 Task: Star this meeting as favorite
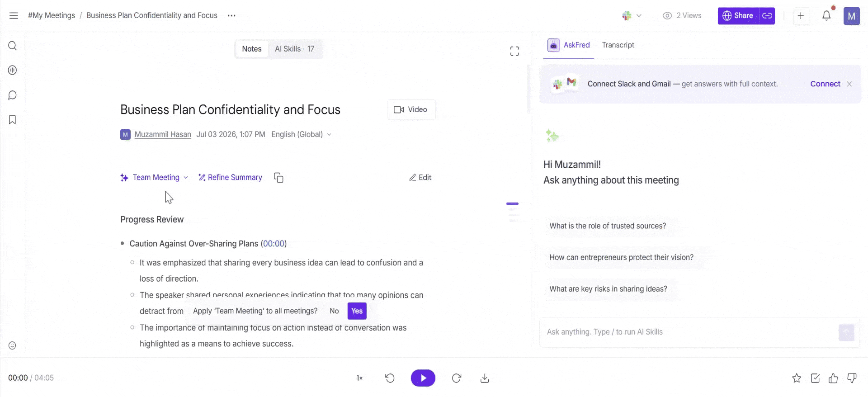click(x=797, y=378)
